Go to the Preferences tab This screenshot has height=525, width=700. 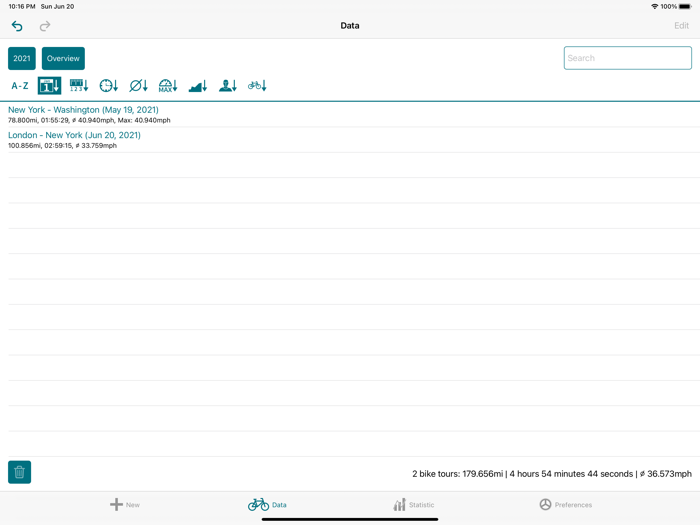pos(565,505)
